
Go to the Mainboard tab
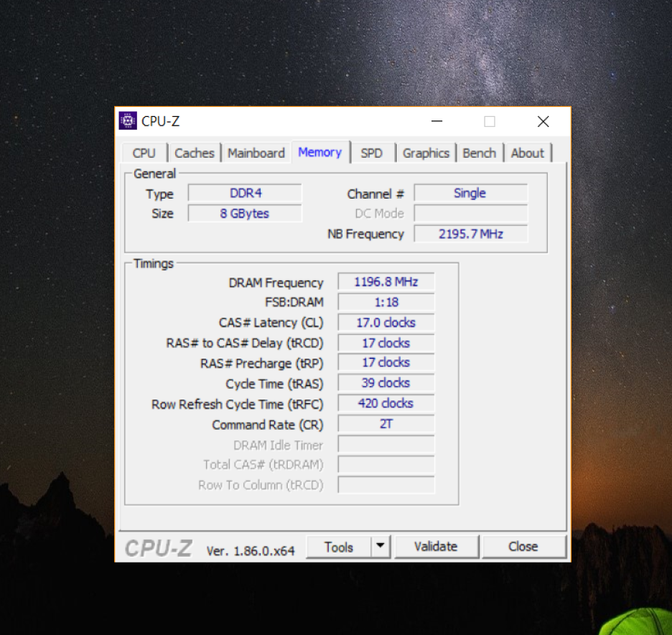coord(256,153)
